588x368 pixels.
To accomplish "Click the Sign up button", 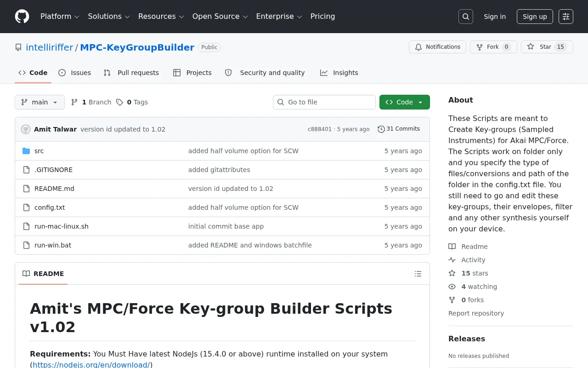I will click(535, 17).
